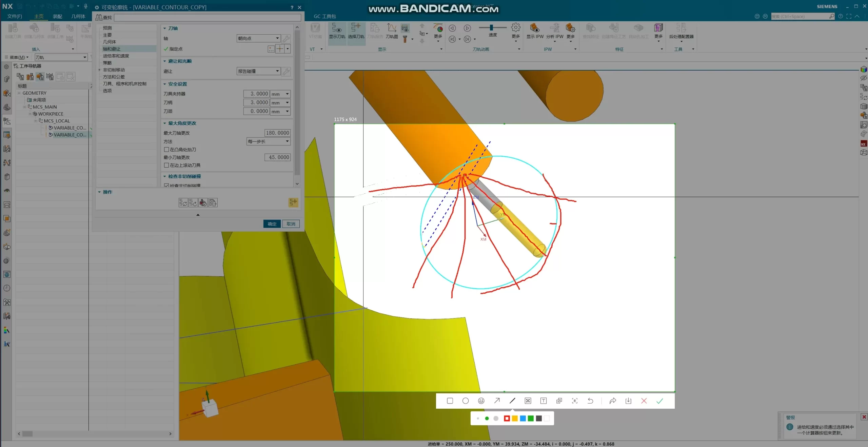Open the 轴 朝向点 dropdown
This screenshot has width=868, height=447.
258,38
